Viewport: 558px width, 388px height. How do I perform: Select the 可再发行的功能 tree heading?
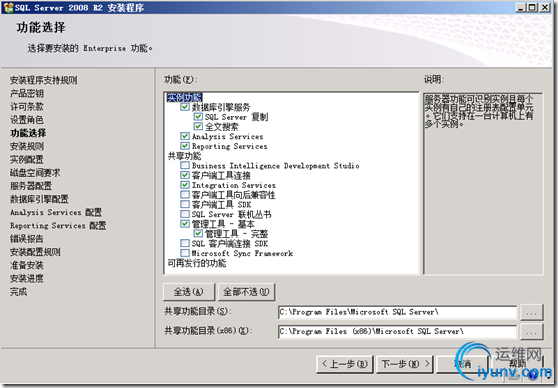point(197,263)
